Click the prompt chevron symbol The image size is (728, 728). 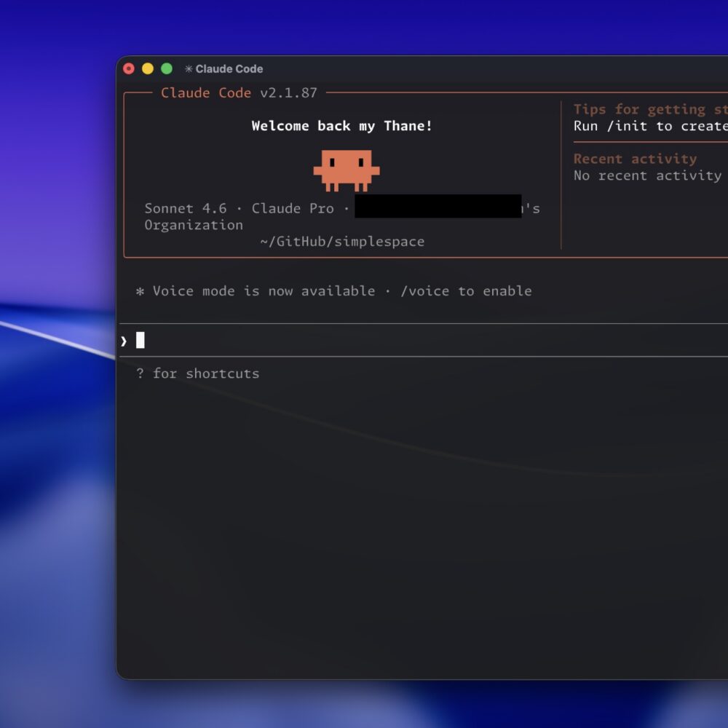[x=124, y=341]
